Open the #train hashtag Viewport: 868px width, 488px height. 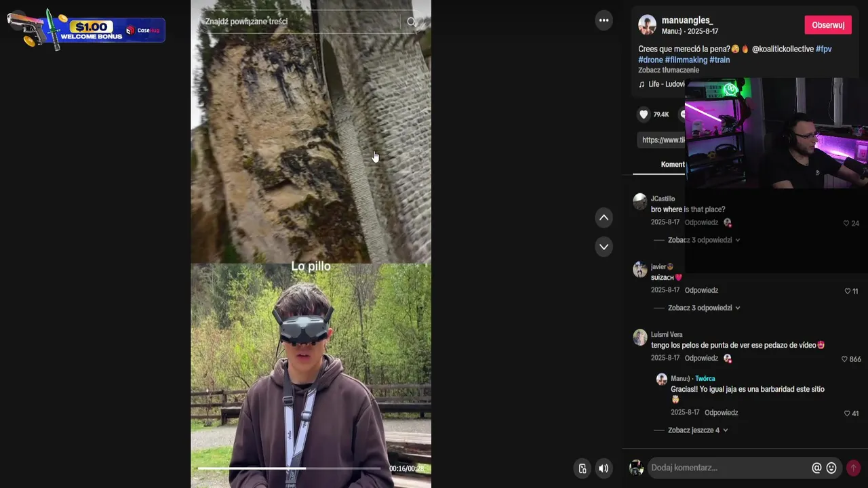pyautogui.click(x=720, y=60)
